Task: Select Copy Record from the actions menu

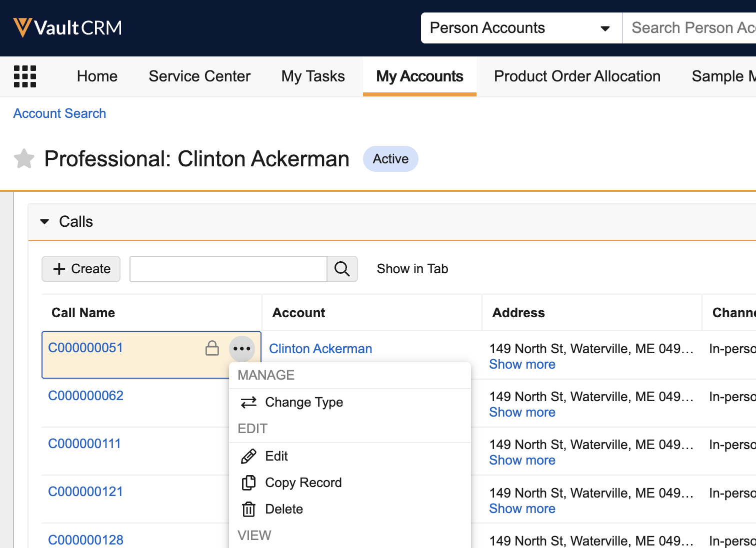Action: [x=303, y=483]
